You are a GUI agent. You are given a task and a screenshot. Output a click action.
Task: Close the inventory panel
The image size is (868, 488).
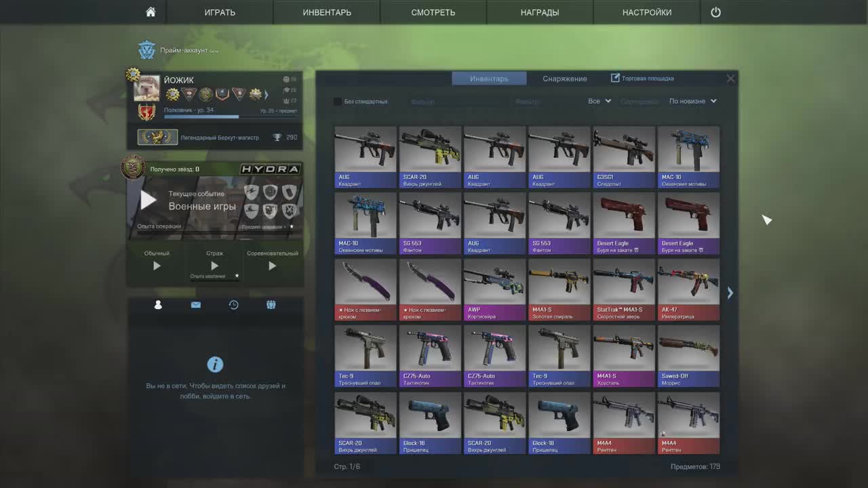coord(730,79)
